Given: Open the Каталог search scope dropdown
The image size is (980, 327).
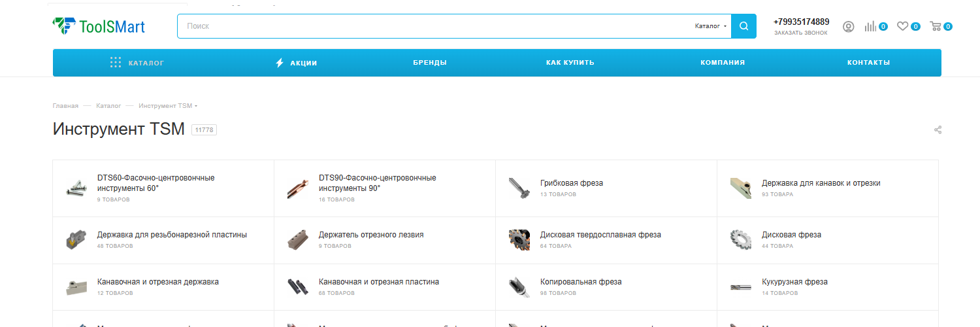Looking at the screenshot, I should [x=710, y=26].
